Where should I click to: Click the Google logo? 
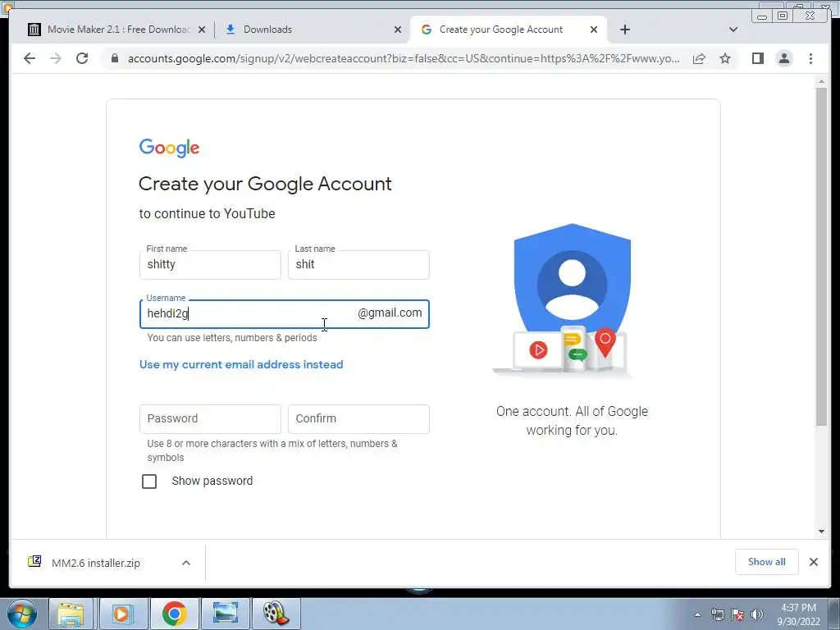(169, 148)
